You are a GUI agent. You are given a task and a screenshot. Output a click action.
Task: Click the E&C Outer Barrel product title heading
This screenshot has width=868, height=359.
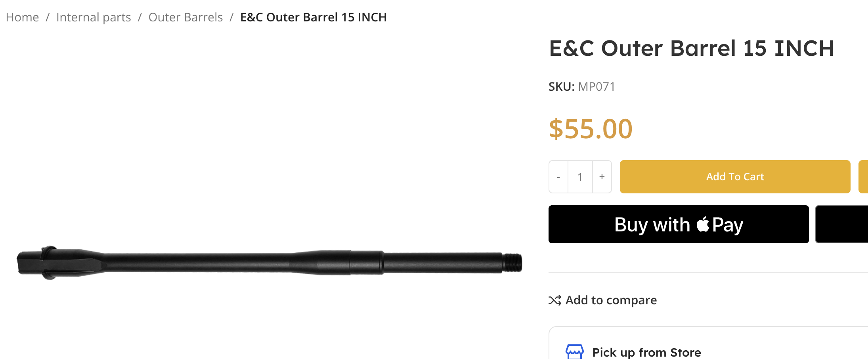pyautogui.click(x=692, y=48)
